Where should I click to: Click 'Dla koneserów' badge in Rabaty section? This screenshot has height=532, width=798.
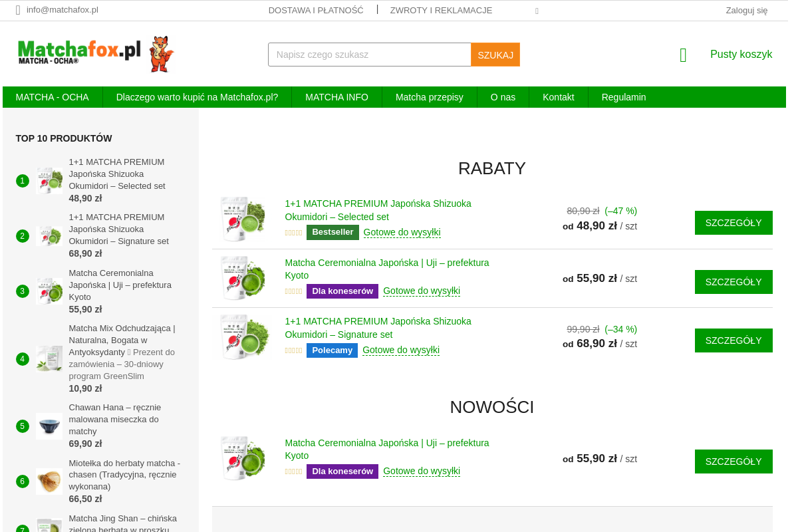coord(342,291)
